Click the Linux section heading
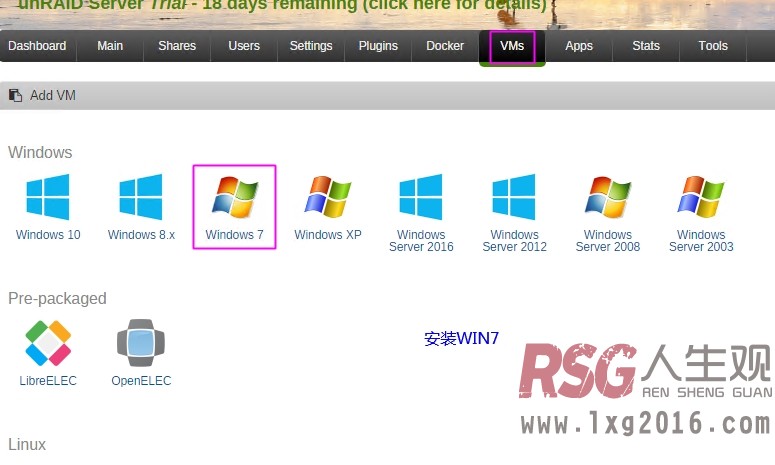 point(27,444)
